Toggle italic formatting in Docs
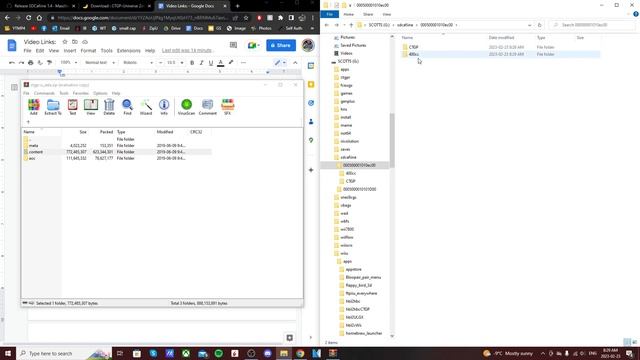Image resolution: width=640 pixels, height=360 pixels. coord(201,63)
